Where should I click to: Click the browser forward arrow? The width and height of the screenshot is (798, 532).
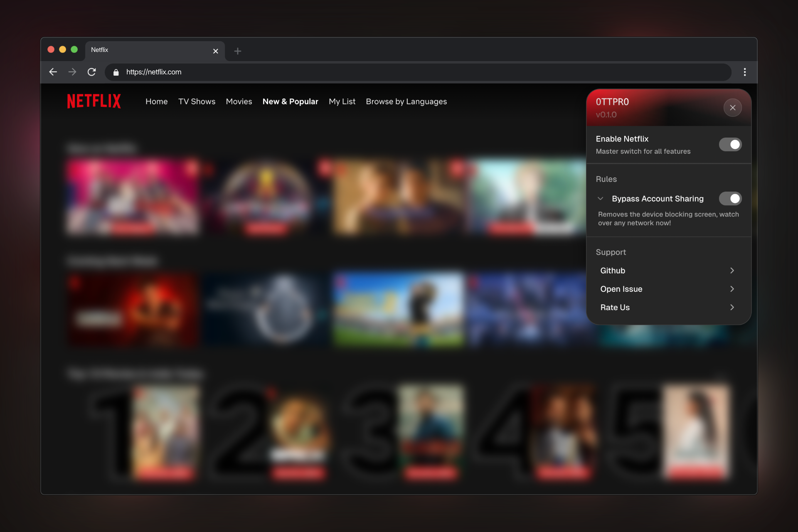[x=72, y=72]
